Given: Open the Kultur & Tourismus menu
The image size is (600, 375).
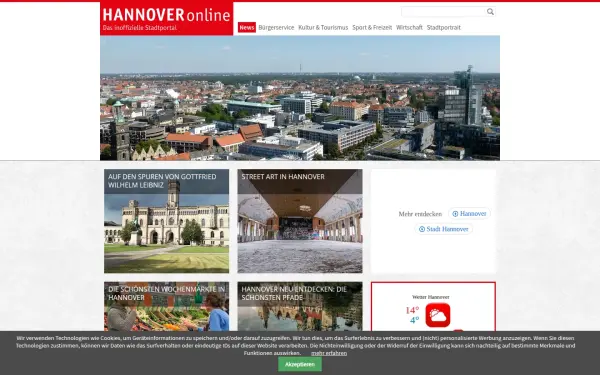Looking at the screenshot, I should pyautogui.click(x=323, y=28).
